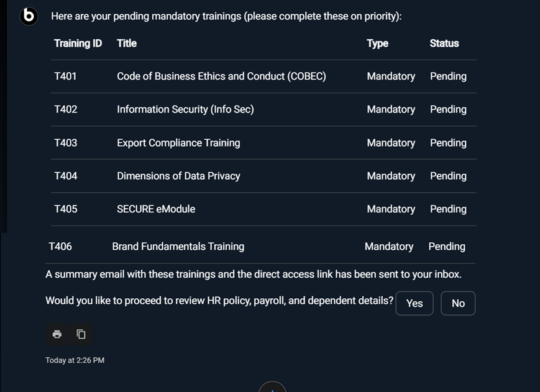Screen dimensions: 540x392
Task: Click the Dimensions of Data Privacy title
Action: pyautogui.click(x=178, y=176)
